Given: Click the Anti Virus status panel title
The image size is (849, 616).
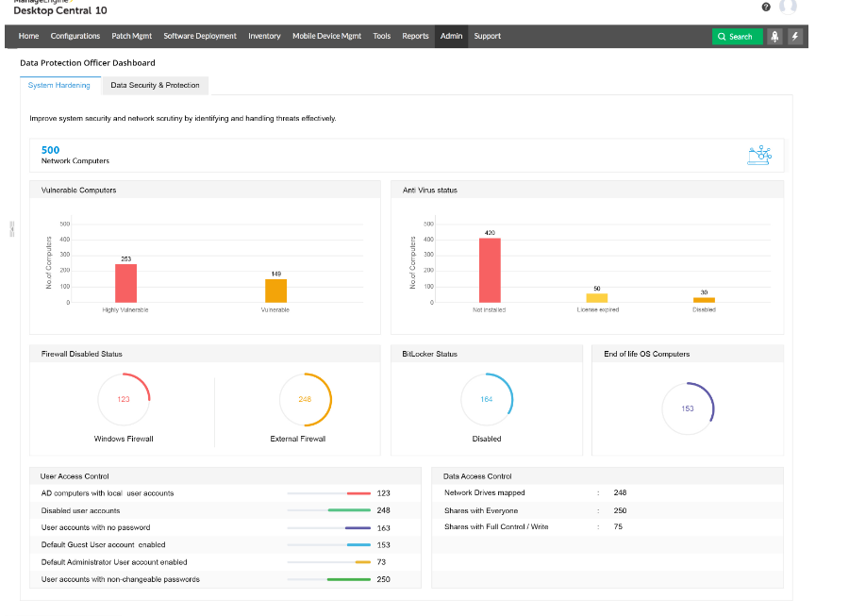Looking at the screenshot, I should coord(430,190).
